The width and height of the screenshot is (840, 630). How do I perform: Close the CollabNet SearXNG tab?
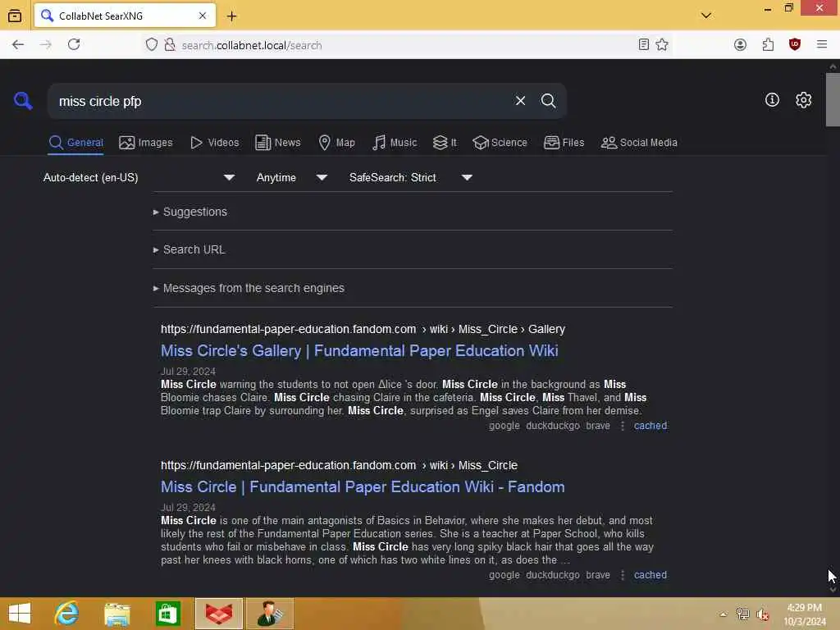point(203,16)
